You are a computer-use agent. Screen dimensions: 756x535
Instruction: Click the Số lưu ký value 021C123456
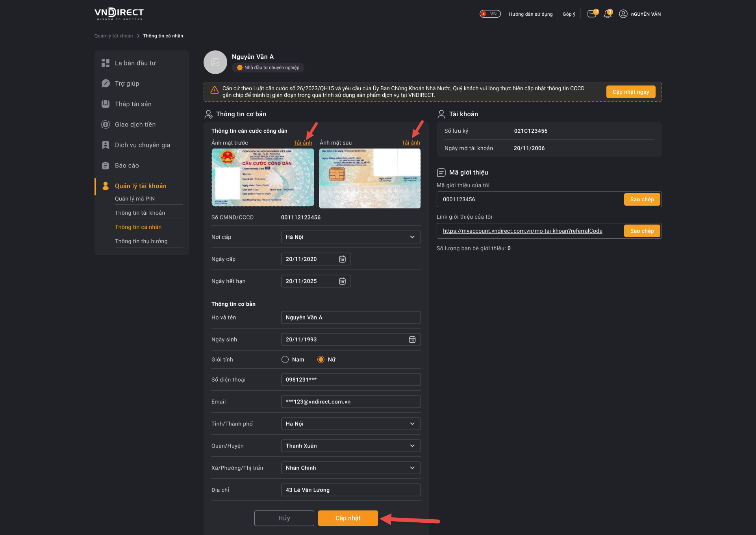point(531,131)
